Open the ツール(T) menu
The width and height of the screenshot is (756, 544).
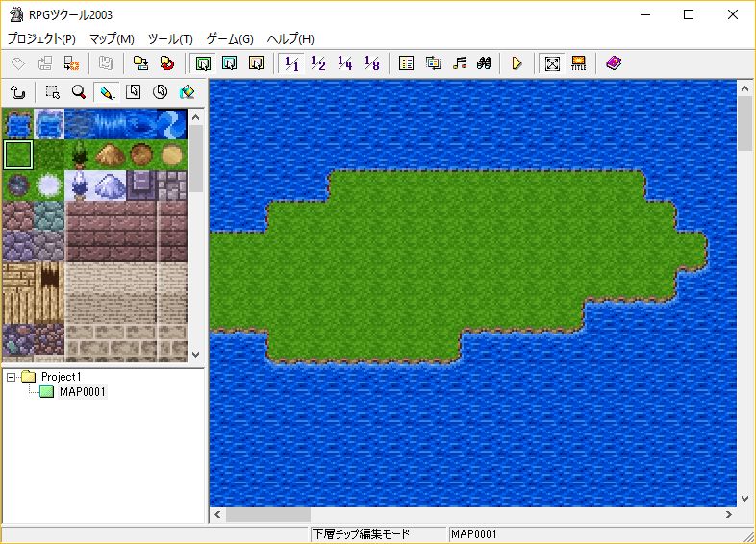click(170, 38)
